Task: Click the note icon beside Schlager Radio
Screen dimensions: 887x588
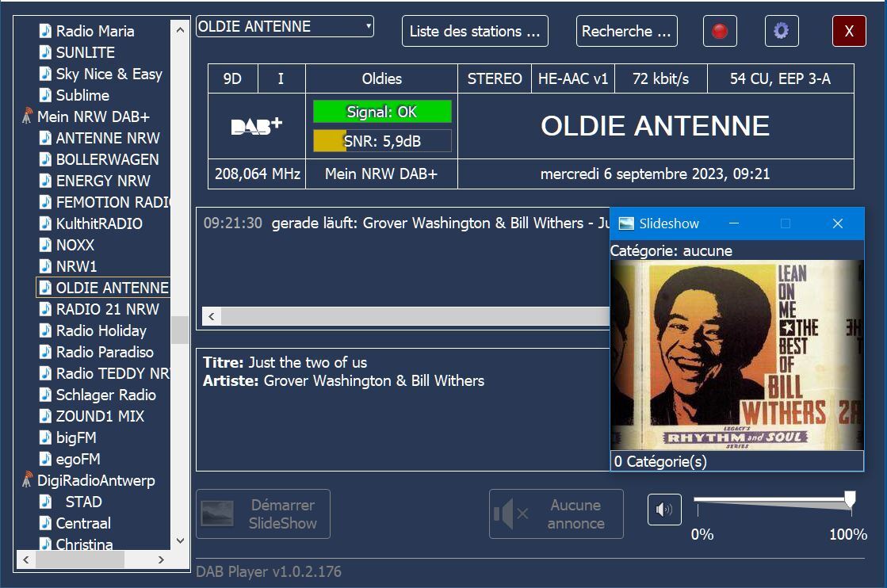Action: pyautogui.click(x=45, y=394)
